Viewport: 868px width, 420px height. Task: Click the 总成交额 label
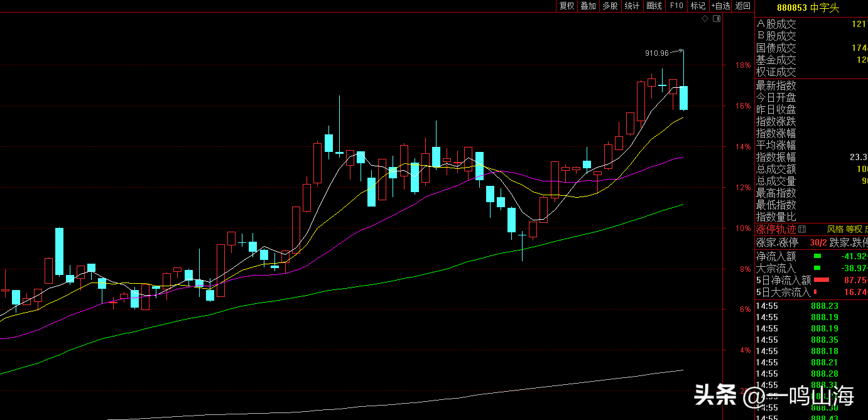pos(776,169)
